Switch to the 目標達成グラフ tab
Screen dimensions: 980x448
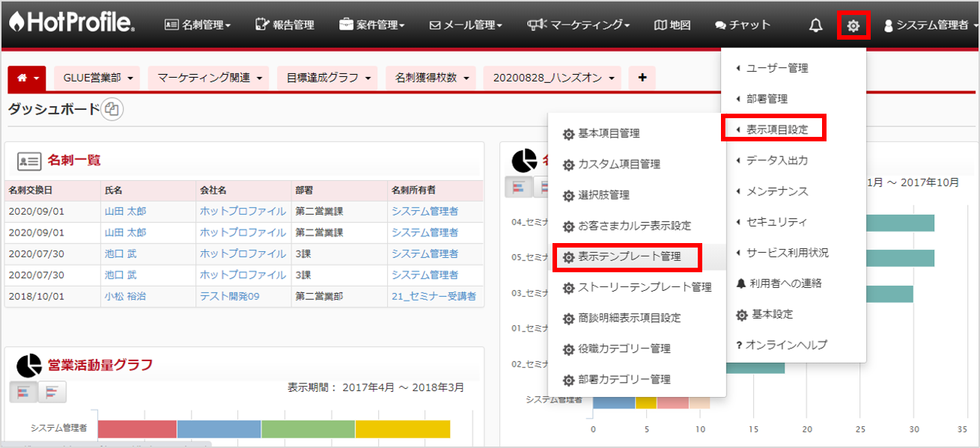[328, 78]
